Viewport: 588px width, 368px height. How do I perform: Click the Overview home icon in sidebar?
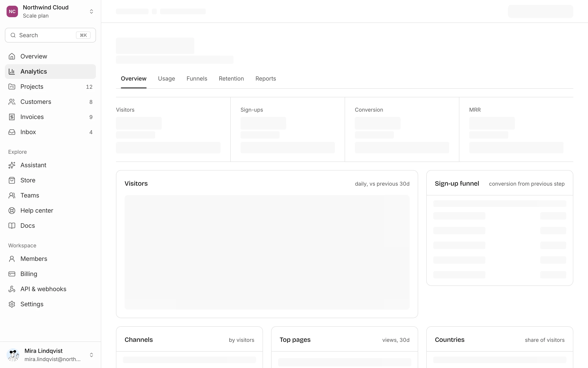[x=12, y=56]
